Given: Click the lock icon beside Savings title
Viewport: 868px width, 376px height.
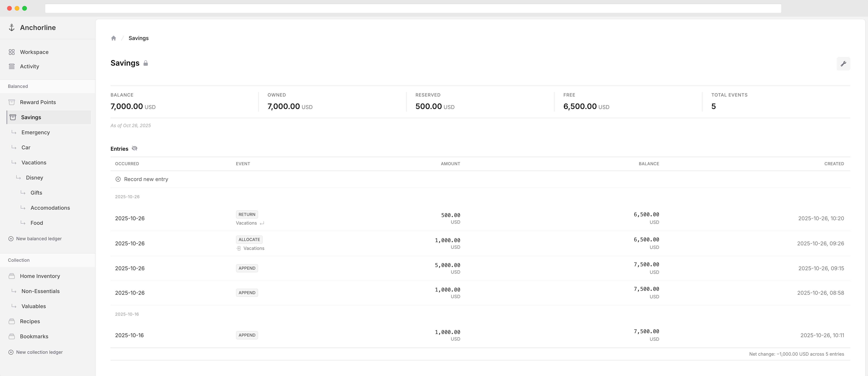Looking at the screenshot, I should (x=145, y=63).
